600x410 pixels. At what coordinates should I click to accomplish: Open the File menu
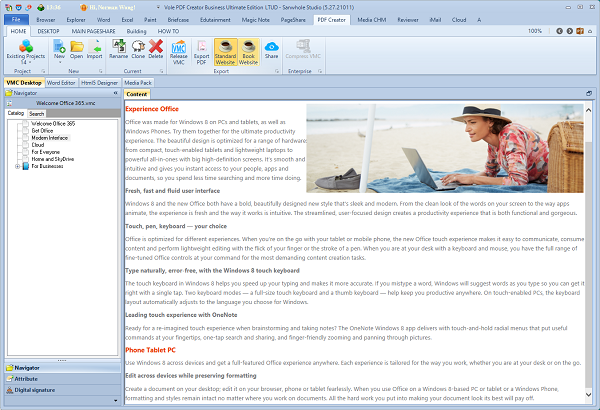point(16,19)
